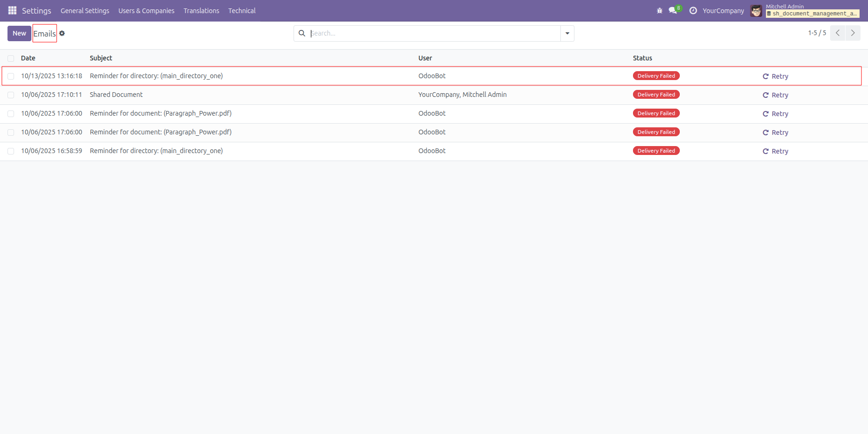Open General Settings menu item

(x=85, y=11)
